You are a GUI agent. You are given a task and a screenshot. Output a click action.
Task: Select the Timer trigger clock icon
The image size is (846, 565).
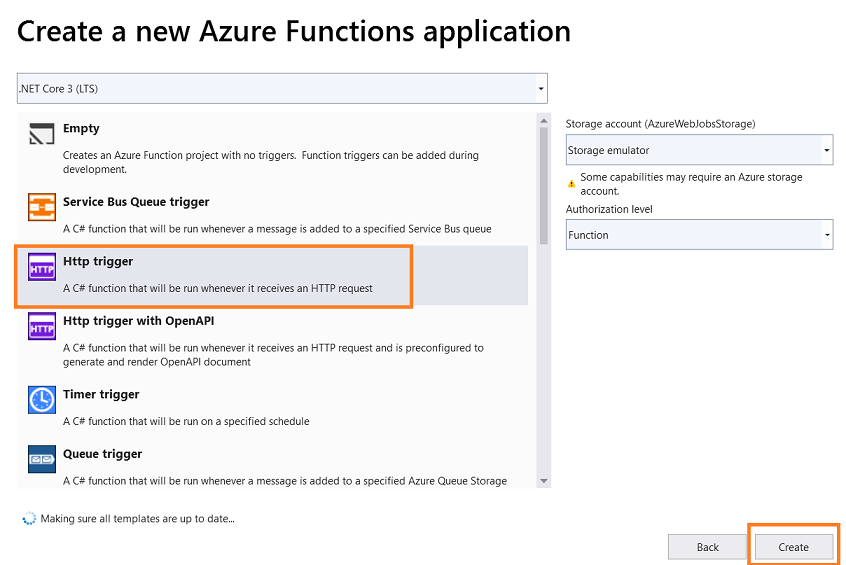(42, 400)
